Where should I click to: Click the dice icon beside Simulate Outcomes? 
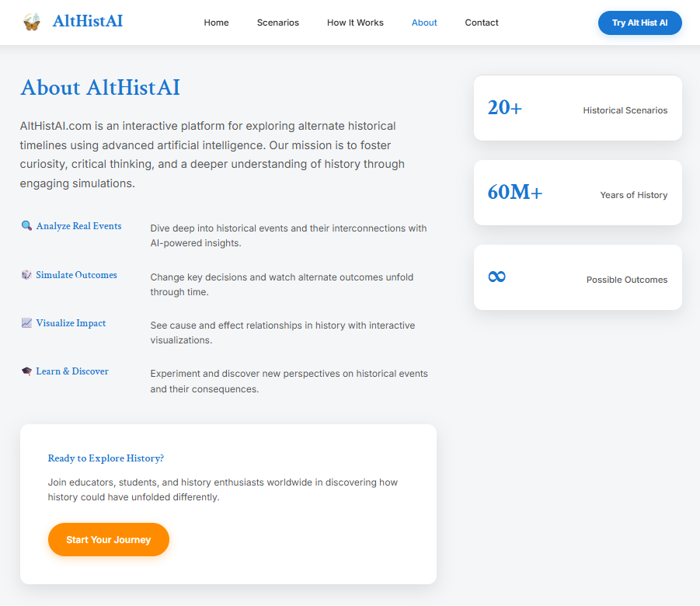pyautogui.click(x=26, y=275)
